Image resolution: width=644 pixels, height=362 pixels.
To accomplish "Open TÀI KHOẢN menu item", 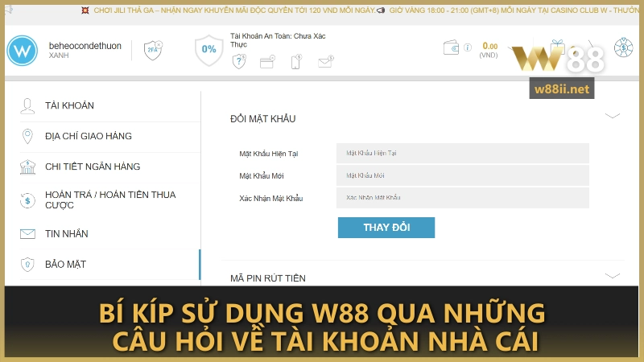I will [110, 106].
